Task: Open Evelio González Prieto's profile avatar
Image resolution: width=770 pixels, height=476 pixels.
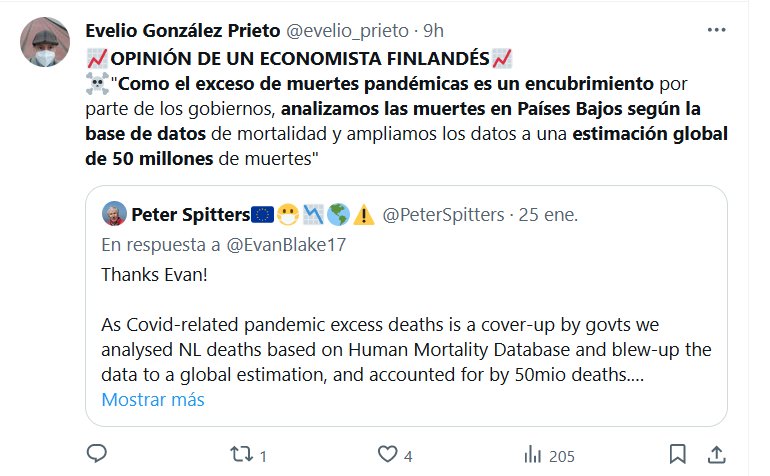Action: [45, 42]
